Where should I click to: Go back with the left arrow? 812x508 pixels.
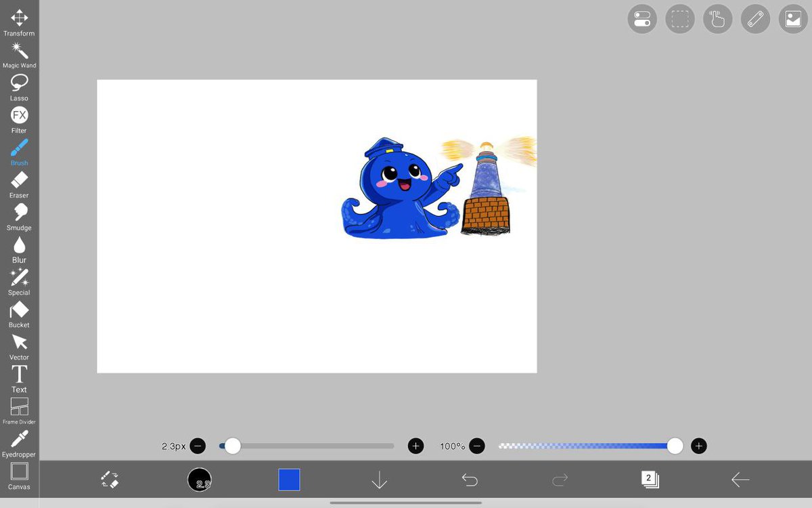click(740, 480)
